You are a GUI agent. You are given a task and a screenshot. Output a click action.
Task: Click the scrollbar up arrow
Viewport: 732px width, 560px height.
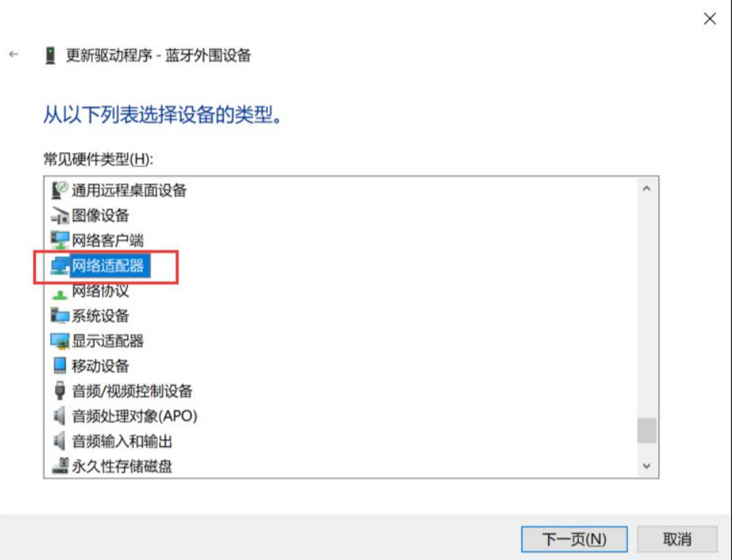pos(646,188)
